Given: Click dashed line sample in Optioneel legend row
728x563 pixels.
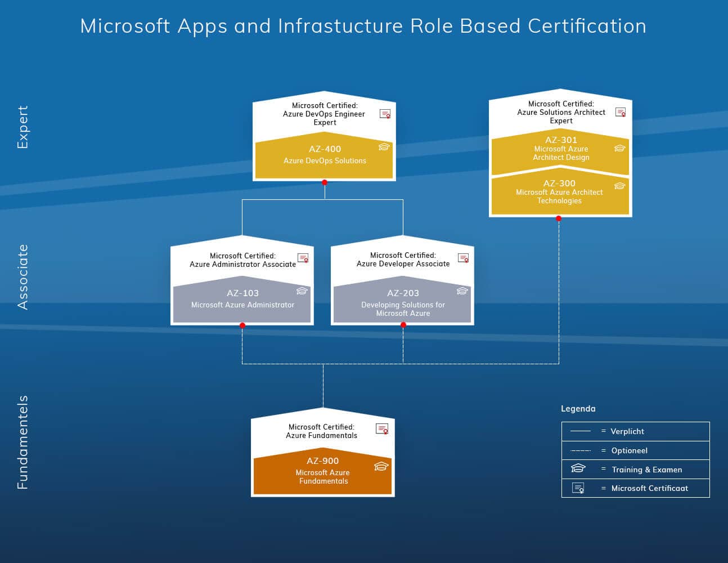Looking at the screenshot, I should 580,451.
